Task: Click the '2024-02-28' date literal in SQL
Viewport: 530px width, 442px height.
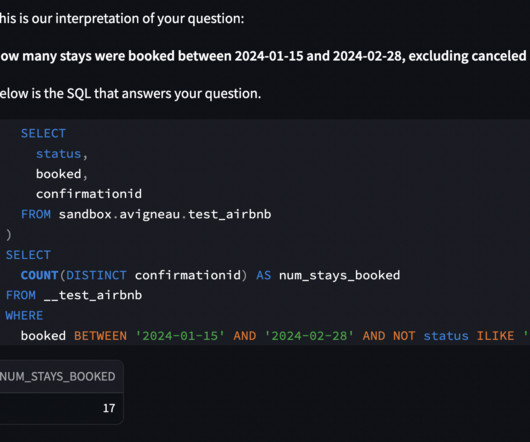Action: (309, 336)
